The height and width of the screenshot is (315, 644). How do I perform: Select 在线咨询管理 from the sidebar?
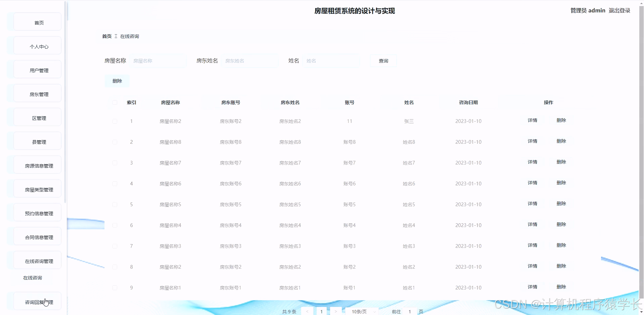[37, 261]
